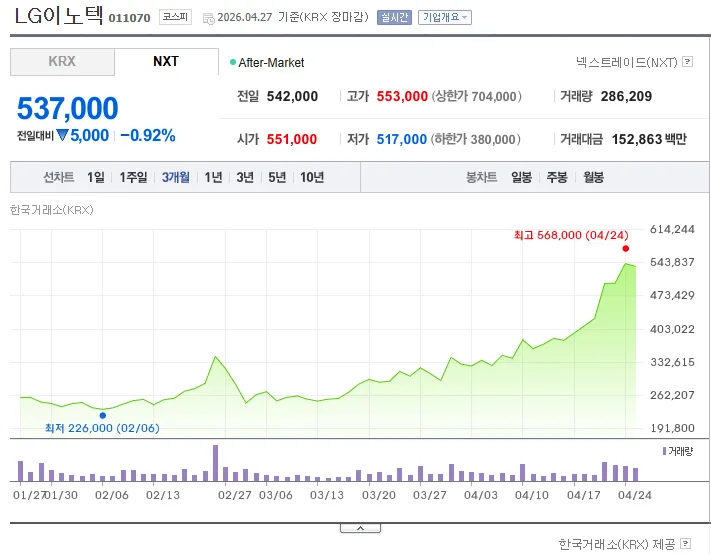Click the blue 최저 226,000 low marker dot
Viewport: 711px width, 554px height.
[x=102, y=415]
